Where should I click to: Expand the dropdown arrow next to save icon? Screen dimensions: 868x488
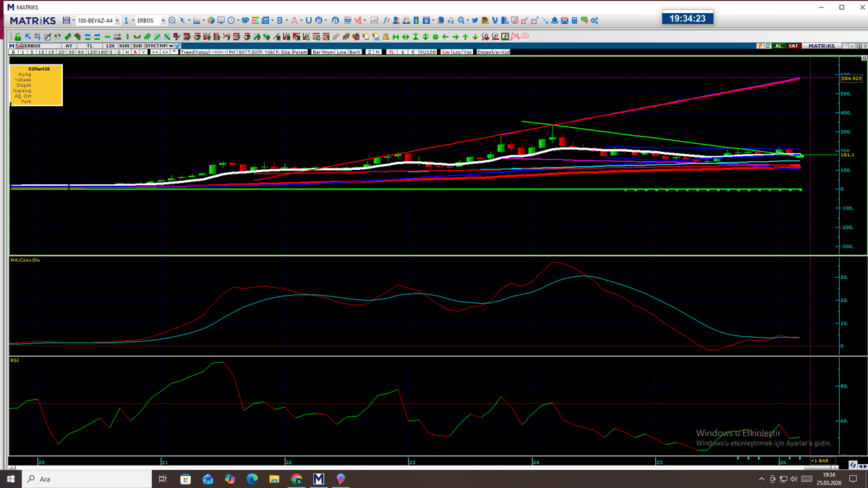(x=73, y=20)
